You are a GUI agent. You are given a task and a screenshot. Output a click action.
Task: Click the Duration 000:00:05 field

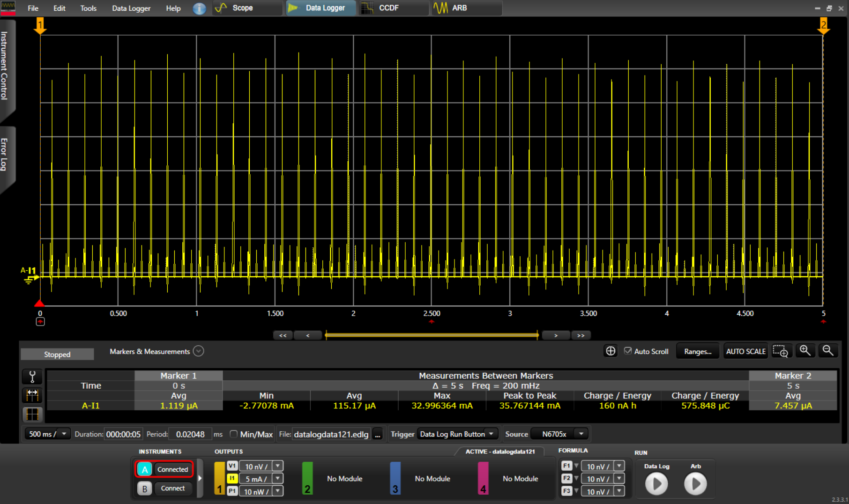(x=123, y=434)
